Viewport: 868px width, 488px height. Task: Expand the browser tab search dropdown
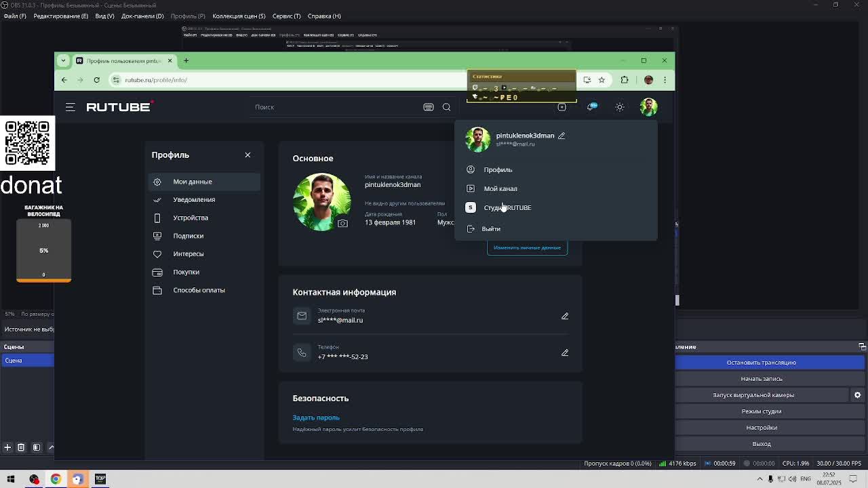63,60
